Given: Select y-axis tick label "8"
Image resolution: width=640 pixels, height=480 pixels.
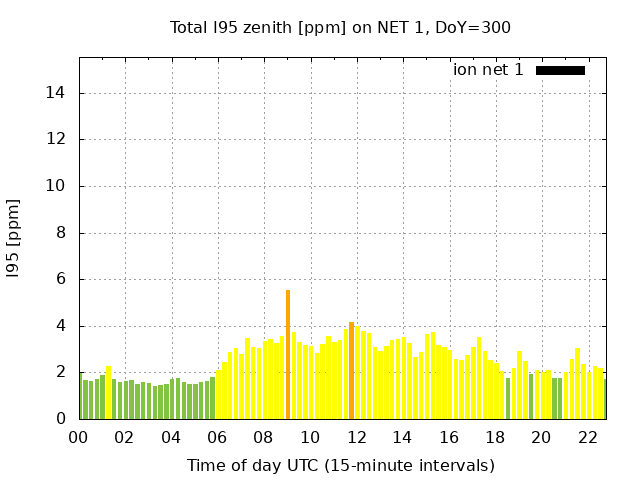Looking at the screenshot, I should [62, 233].
